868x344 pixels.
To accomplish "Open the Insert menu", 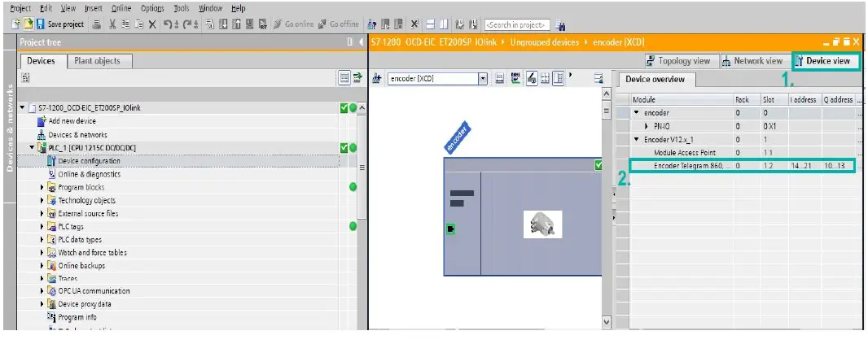I will pyautogui.click(x=94, y=8).
